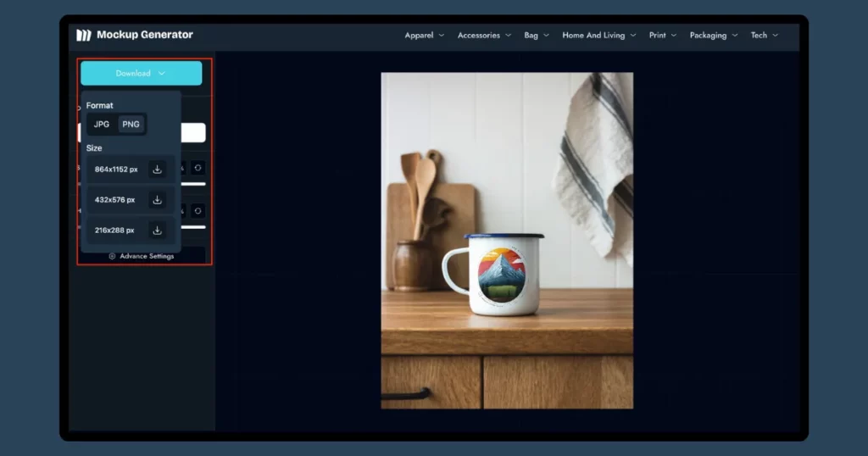Click the Mockup Generator logo icon

[83, 35]
